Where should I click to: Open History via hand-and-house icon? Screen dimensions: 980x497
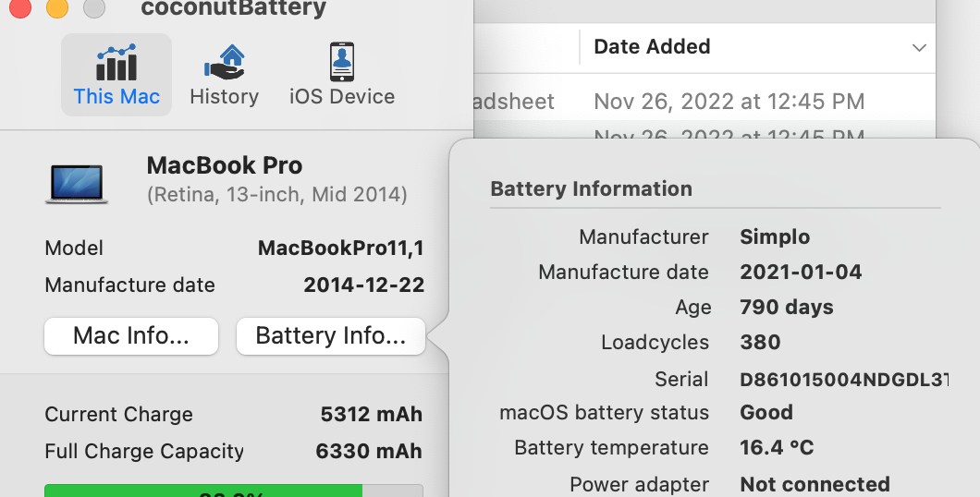click(x=225, y=62)
